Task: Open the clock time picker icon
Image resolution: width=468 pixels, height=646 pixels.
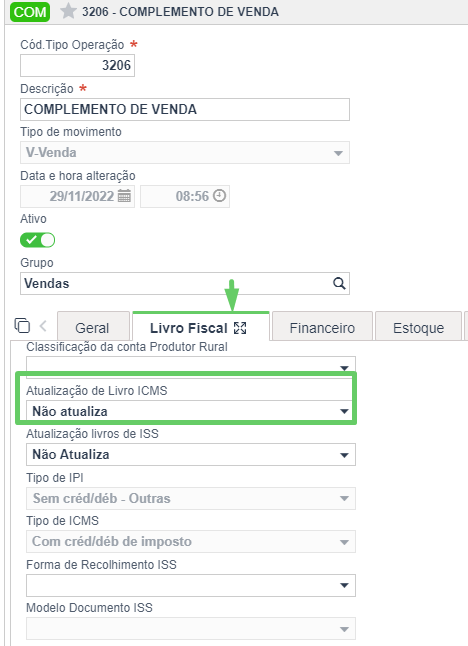Action: pyautogui.click(x=220, y=196)
